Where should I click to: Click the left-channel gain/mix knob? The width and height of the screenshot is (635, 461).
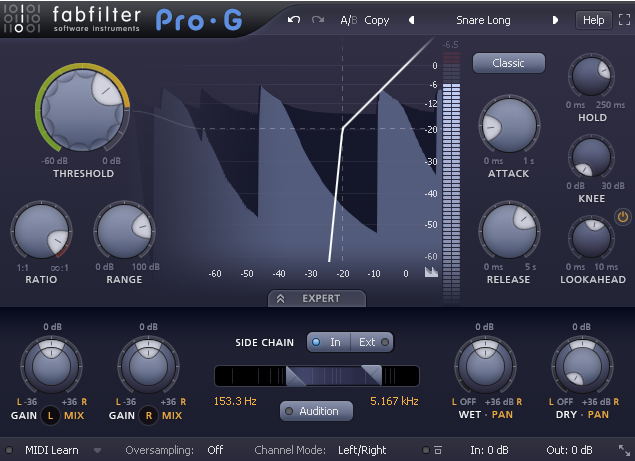point(51,367)
